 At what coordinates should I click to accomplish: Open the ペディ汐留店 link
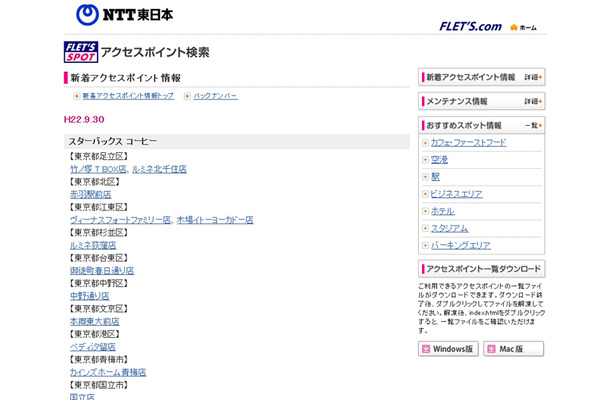tap(93, 347)
